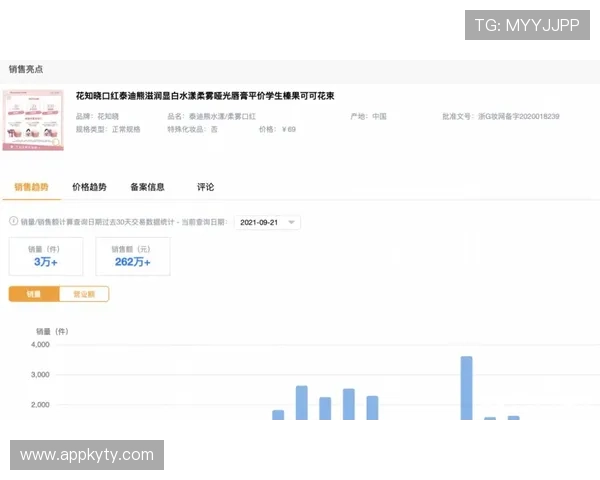Click the product title starting 花知晓口红
Viewport: 600px width, 480px height.
[205, 96]
